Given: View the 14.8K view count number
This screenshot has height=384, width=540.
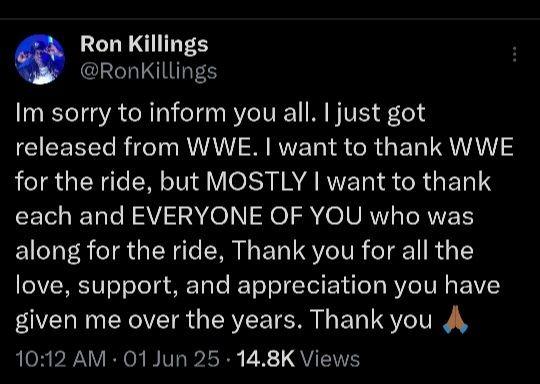Looking at the screenshot, I should (266, 359).
